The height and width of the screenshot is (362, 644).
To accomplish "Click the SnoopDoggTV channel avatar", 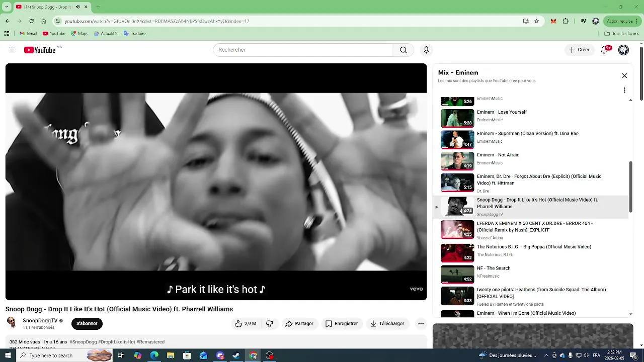I will [12, 323].
